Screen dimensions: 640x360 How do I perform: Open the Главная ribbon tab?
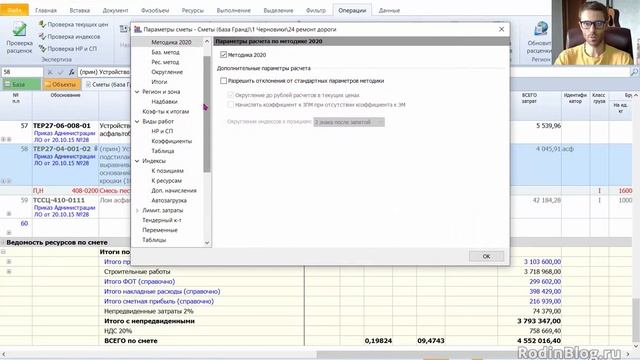[46, 10]
